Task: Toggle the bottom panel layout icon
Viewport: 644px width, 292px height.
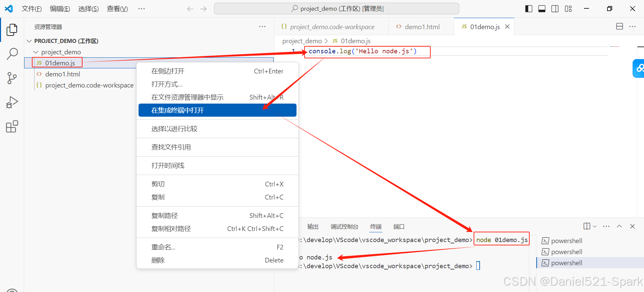Action: click(542, 9)
